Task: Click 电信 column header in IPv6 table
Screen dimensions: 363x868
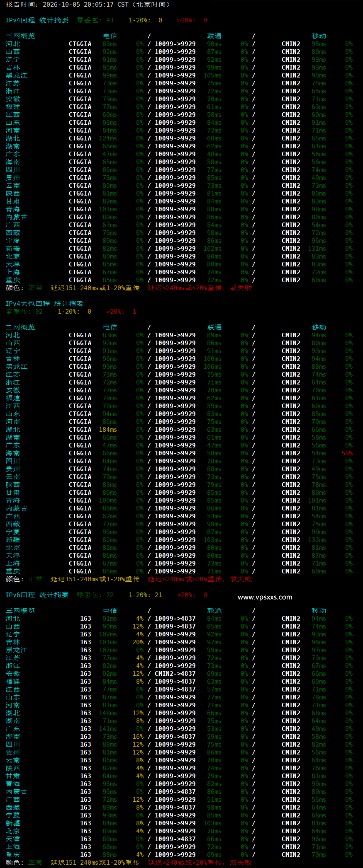Action: tap(110, 611)
